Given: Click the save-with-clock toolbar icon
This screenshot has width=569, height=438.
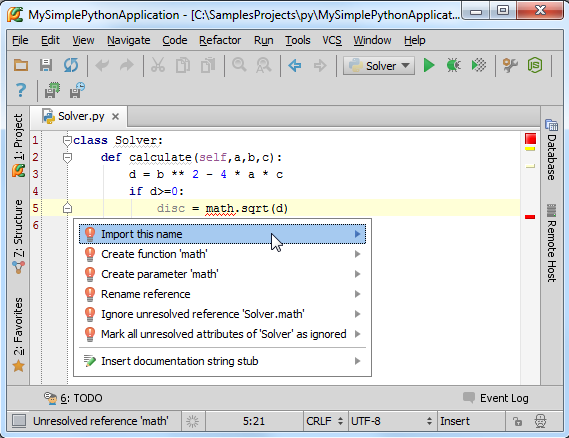Looking at the screenshot, I should [77, 90].
